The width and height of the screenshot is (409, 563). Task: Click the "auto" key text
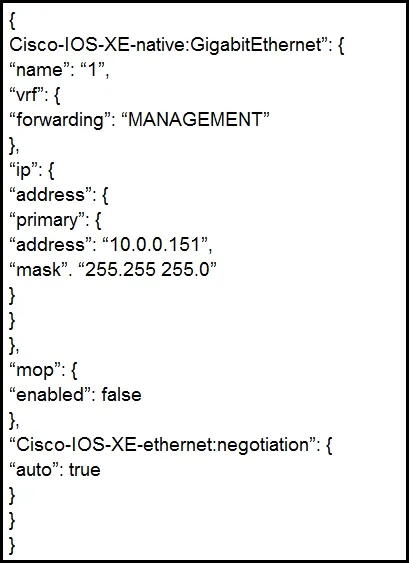point(36,470)
